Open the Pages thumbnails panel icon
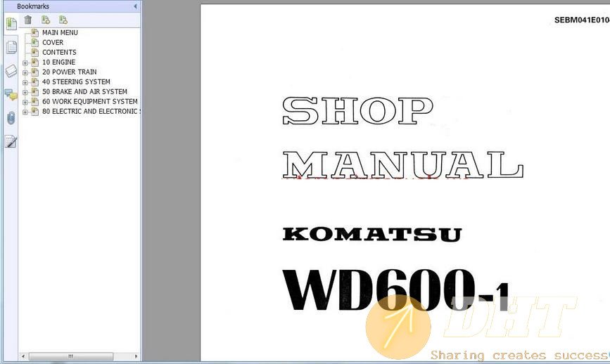This screenshot has width=610, height=364. [11, 47]
